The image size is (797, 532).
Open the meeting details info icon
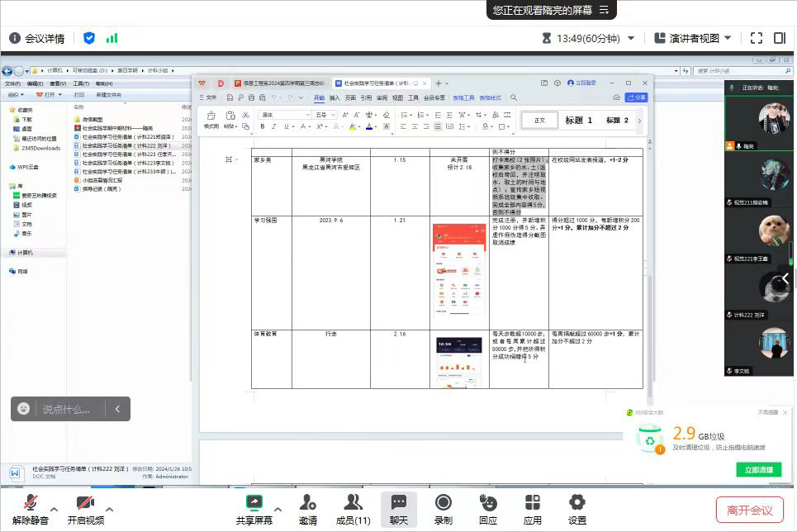15,38
